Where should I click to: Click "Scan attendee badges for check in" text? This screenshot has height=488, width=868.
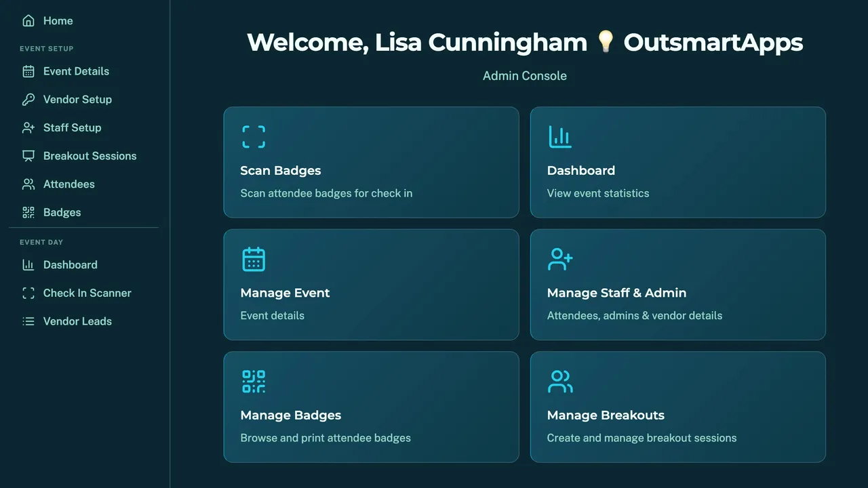[x=327, y=193]
